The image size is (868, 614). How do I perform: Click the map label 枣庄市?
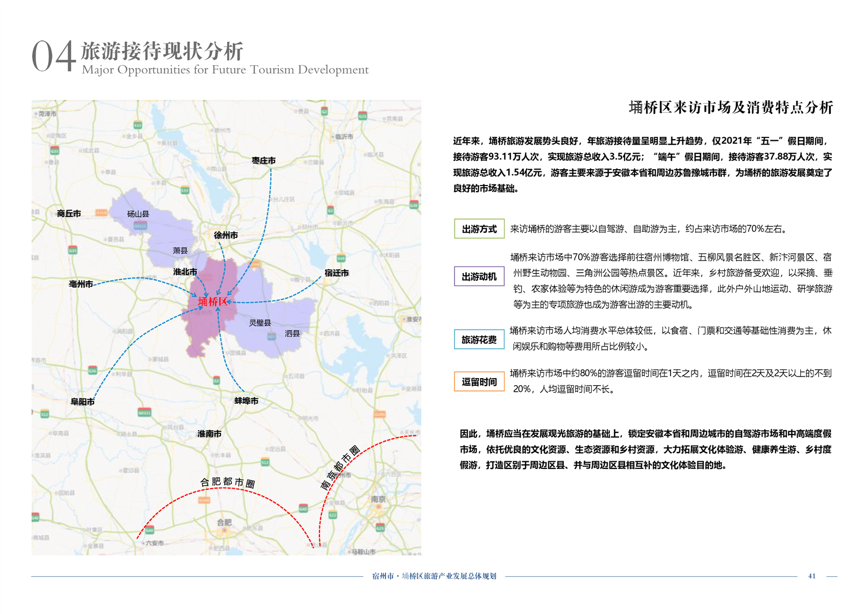(x=264, y=160)
